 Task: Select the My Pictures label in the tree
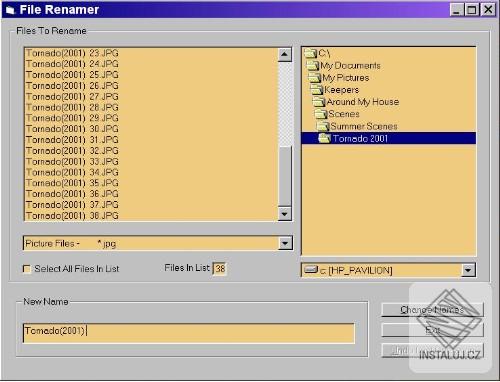click(346, 78)
